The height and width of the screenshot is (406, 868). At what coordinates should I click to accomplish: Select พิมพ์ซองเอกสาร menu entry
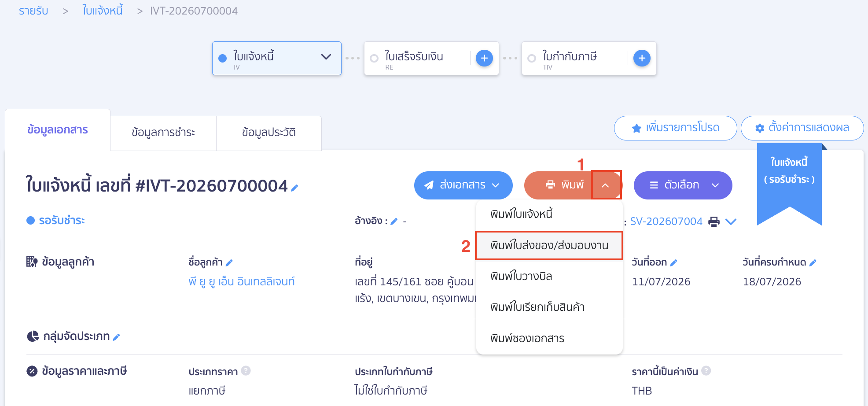pos(549,339)
